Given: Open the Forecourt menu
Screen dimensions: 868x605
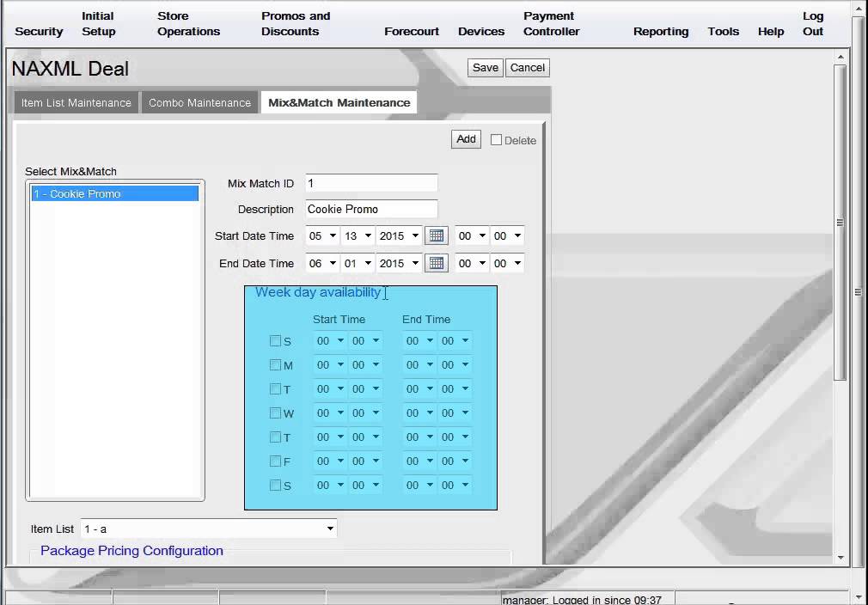Looking at the screenshot, I should 412,32.
